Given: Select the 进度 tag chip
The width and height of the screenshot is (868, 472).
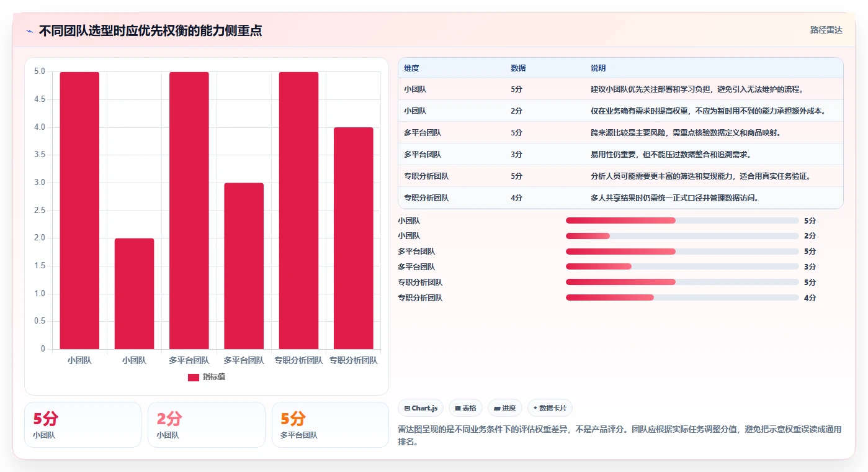Looking at the screenshot, I should (505, 408).
